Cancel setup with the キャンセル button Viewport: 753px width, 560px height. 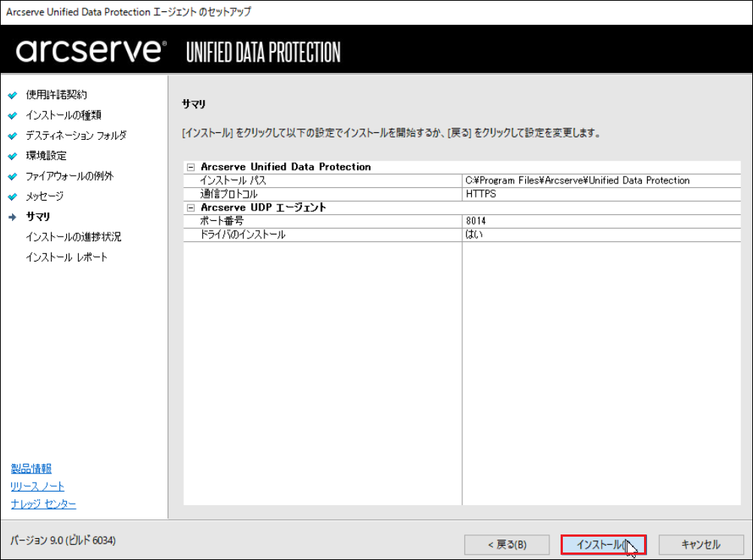[x=700, y=545]
